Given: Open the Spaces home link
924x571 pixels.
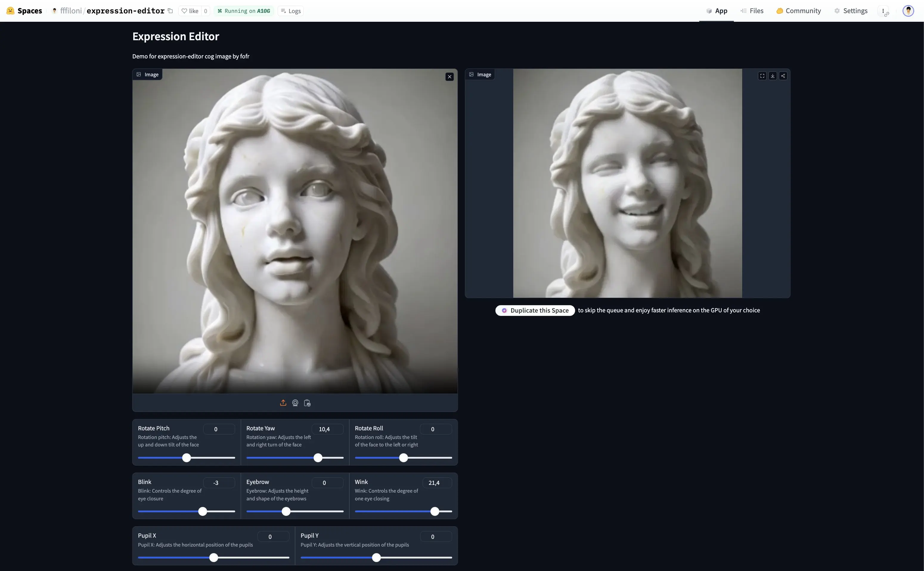Looking at the screenshot, I should pos(24,11).
